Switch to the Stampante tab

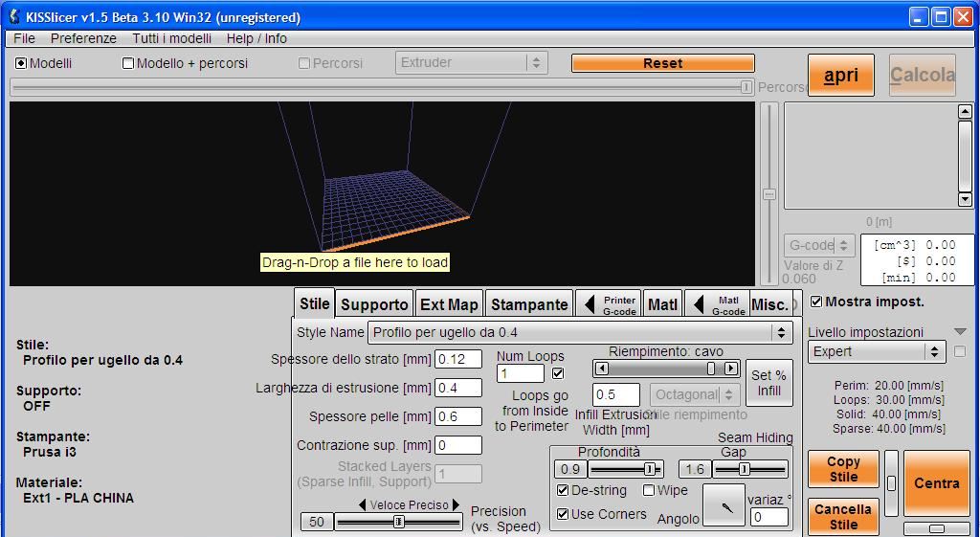click(x=529, y=304)
